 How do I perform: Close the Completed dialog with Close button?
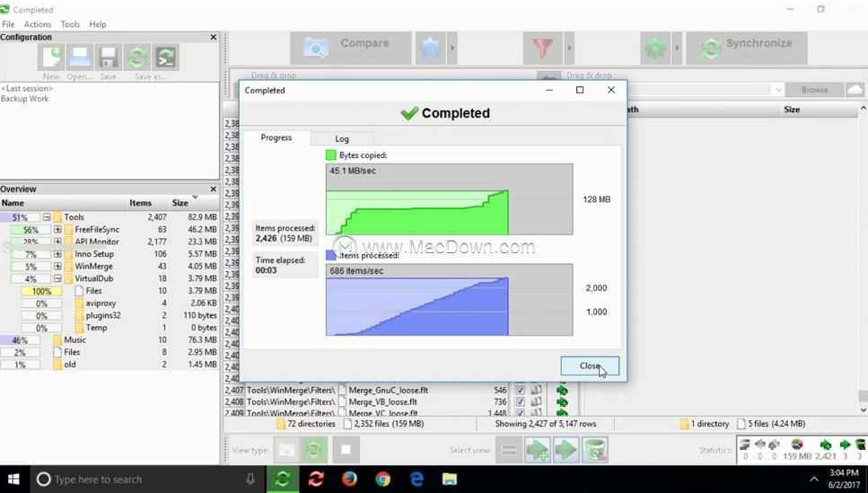tap(590, 365)
